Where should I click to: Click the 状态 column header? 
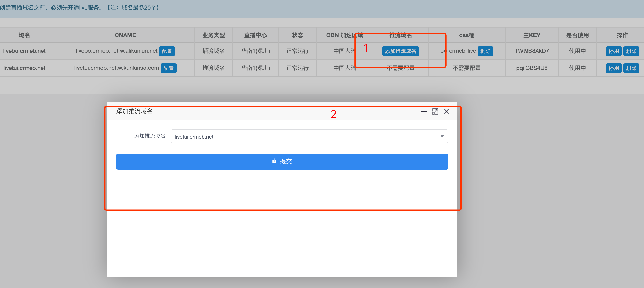[297, 35]
